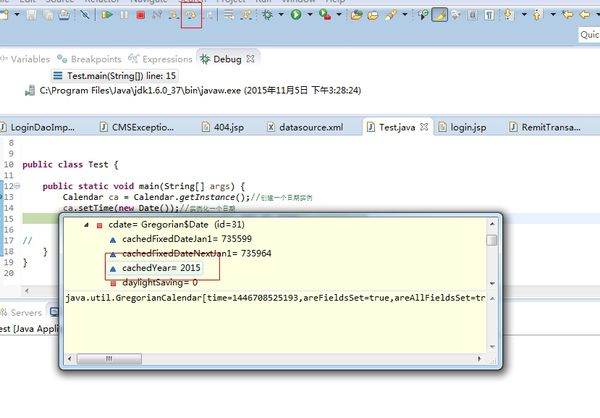Collapse the cdate Gregorian$Date tree node
The height and width of the screenshot is (418, 600).
click(x=85, y=226)
